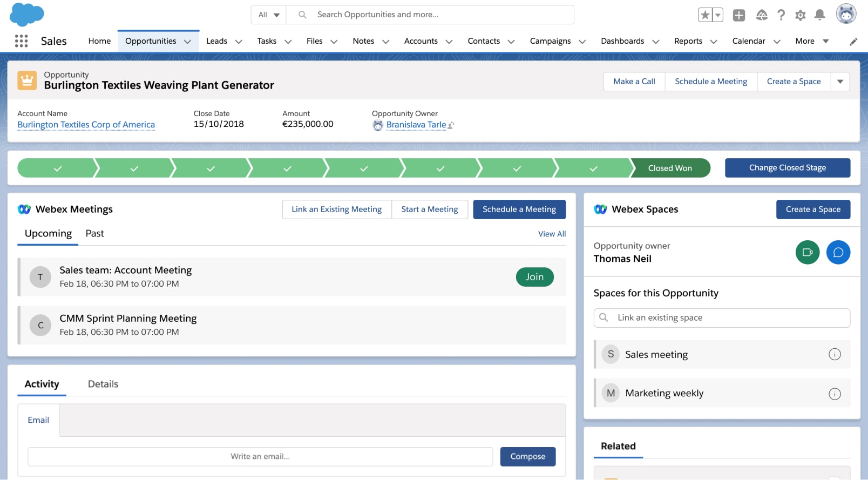The image size is (868, 480).
Task: Focus the Search Opportunities field
Action: tap(430, 15)
